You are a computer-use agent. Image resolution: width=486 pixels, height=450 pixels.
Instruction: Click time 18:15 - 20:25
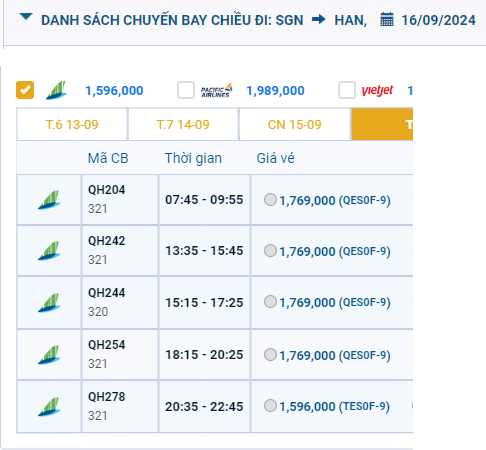click(204, 355)
